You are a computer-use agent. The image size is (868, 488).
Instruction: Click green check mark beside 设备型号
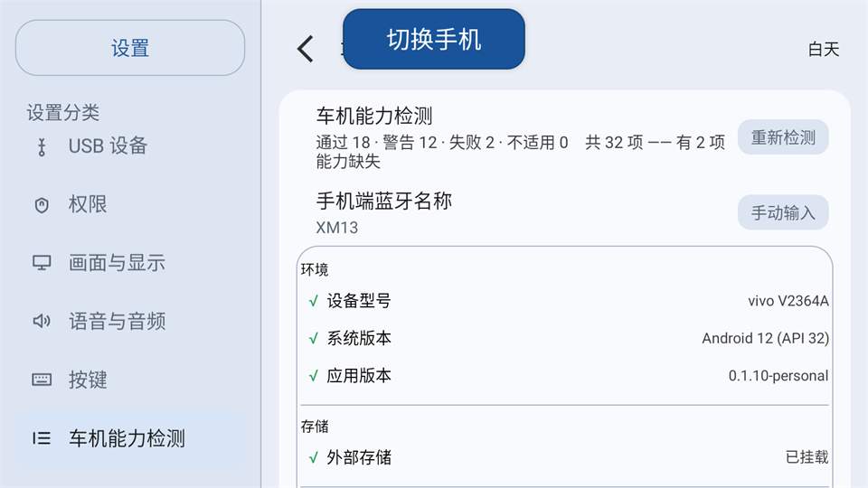[314, 301]
